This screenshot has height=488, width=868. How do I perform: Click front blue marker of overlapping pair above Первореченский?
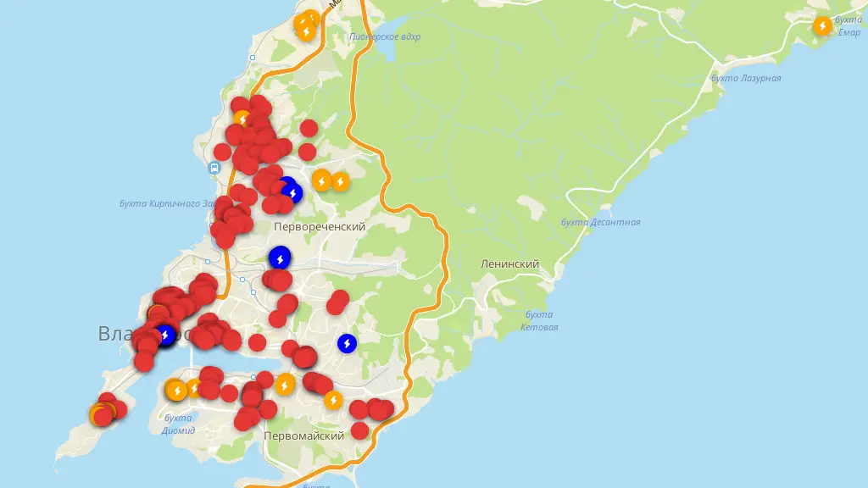(292, 193)
